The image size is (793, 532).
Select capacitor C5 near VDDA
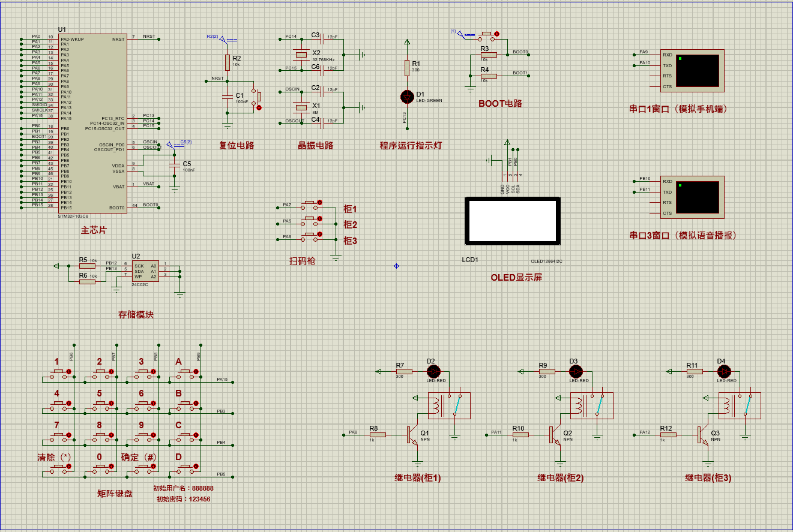[175, 164]
